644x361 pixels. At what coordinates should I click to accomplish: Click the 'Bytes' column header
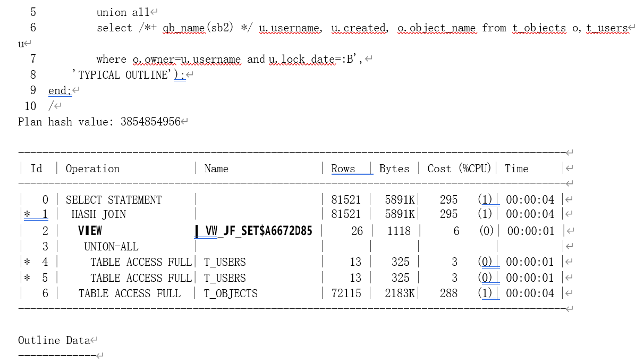[394, 169]
